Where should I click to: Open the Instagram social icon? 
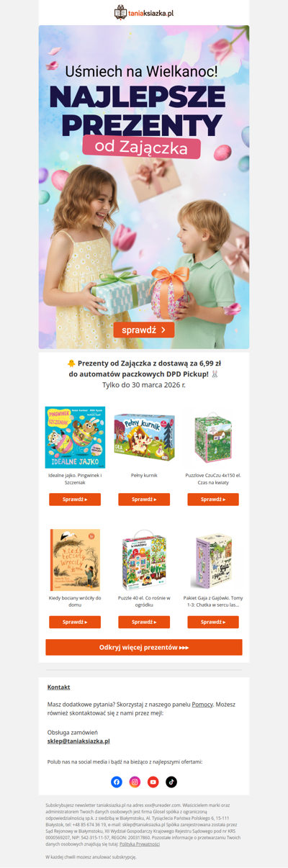click(135, 782)
